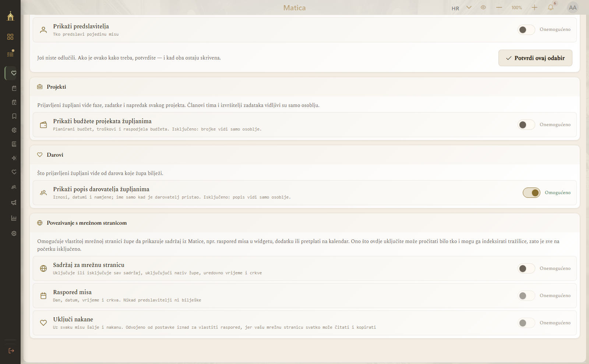Click the Projekti section heading
This screenshot has height=364, width=589.
pyautogui.click(x=56, y=87)
